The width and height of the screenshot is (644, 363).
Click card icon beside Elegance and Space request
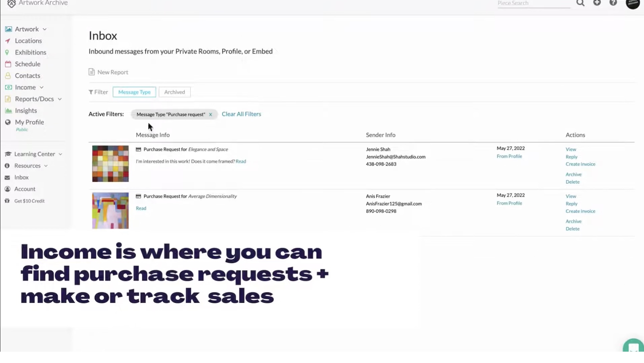[138, 149]
